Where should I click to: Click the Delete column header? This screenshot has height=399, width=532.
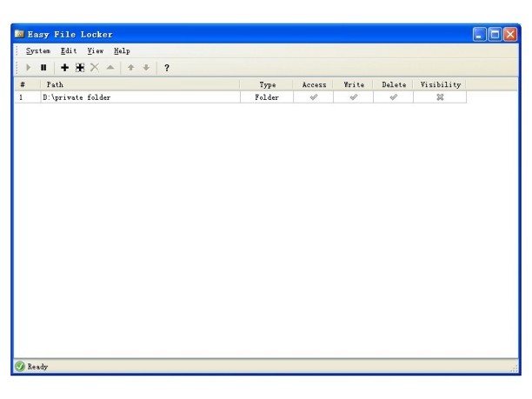[x=394, y=84]
